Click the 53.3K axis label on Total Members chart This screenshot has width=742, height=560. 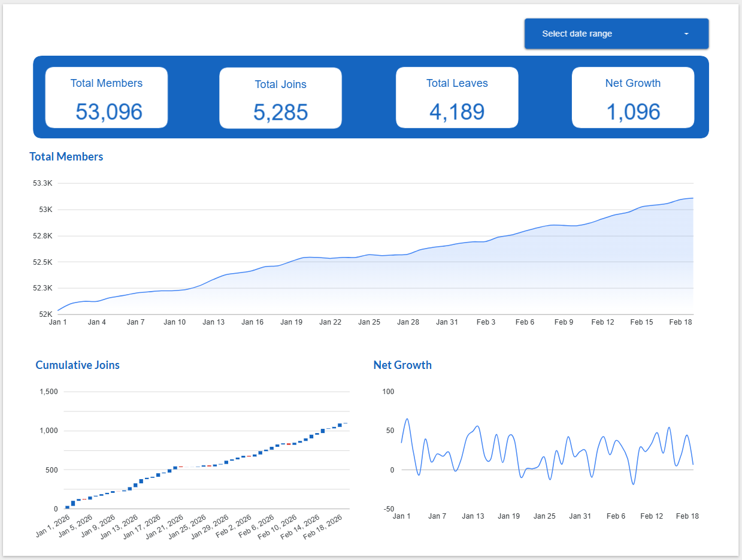click(43, 183)
